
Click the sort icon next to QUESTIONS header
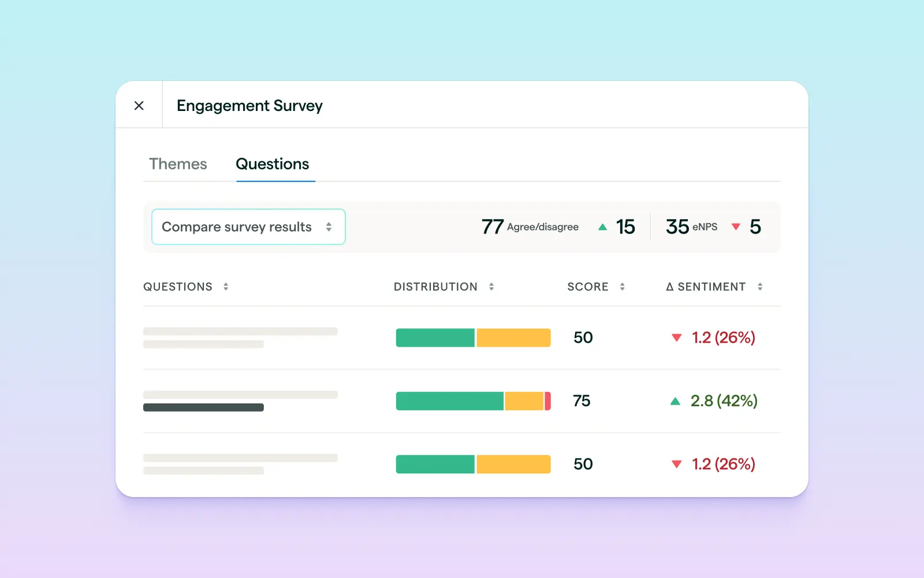coord(226,286)
